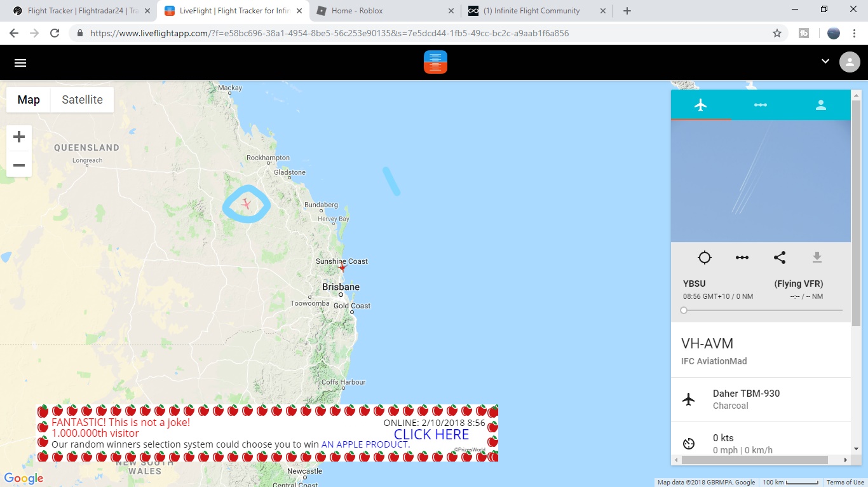Click the IFC AviationMad pilot name

tap(714, 361)
